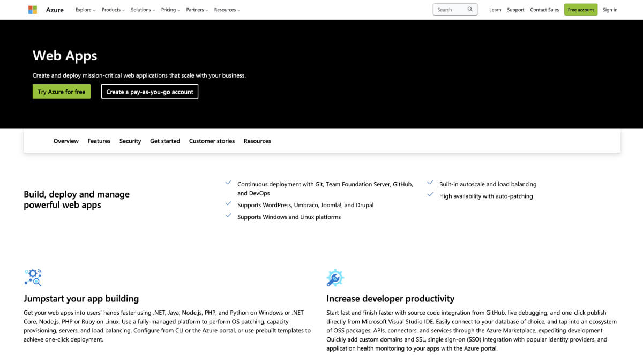The width and height of the screenshot is (643, 364).
Task: Click the green Free account button
Action: pos(581,10)
